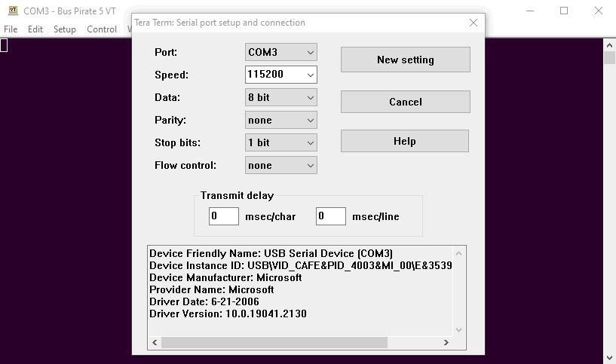Open the Parity dropdown showing none

[281, 120]
